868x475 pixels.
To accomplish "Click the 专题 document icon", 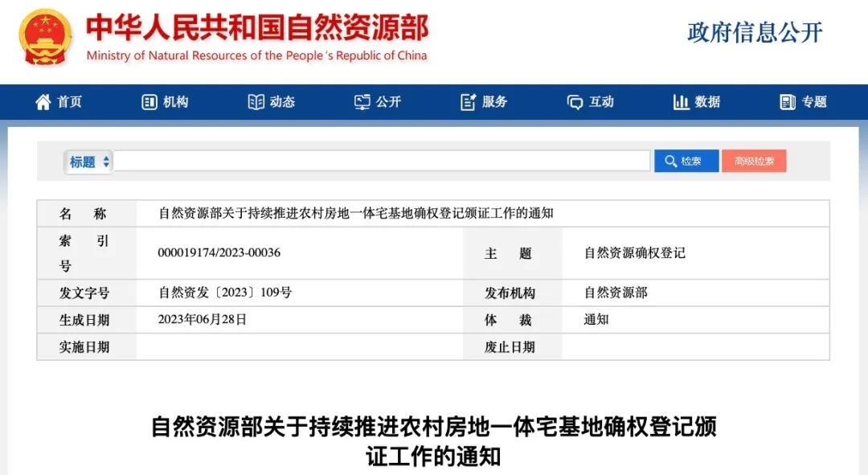I will (x=788, y=102).
